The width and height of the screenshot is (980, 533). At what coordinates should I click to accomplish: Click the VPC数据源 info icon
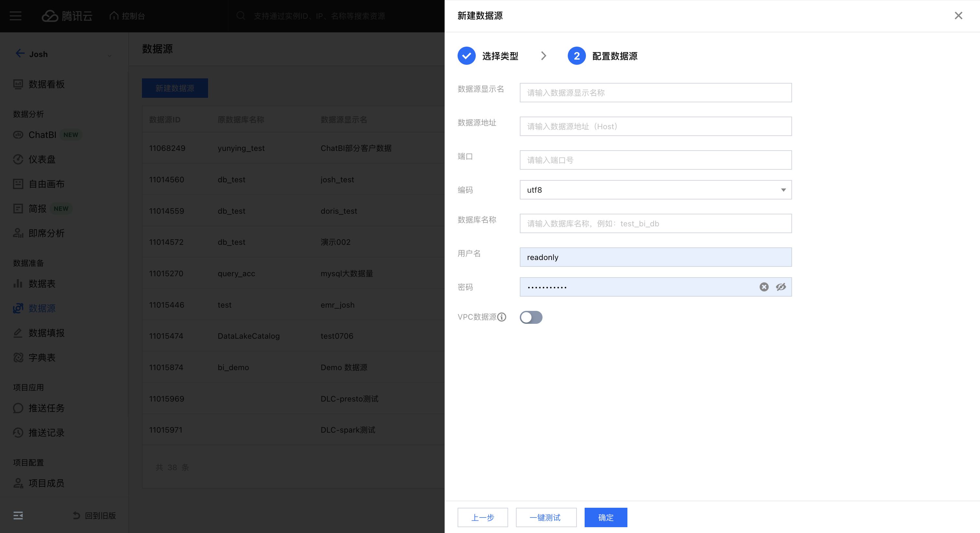tap(502, 317)
